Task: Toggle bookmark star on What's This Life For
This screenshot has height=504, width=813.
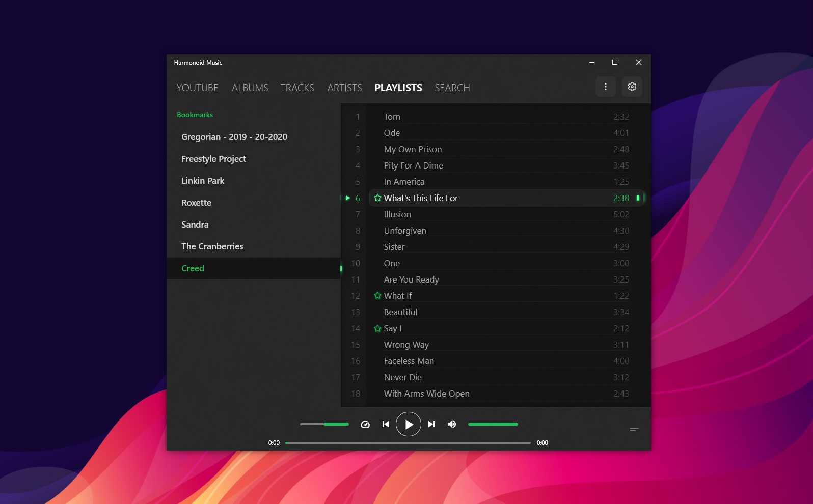Action: pos(377,198)
